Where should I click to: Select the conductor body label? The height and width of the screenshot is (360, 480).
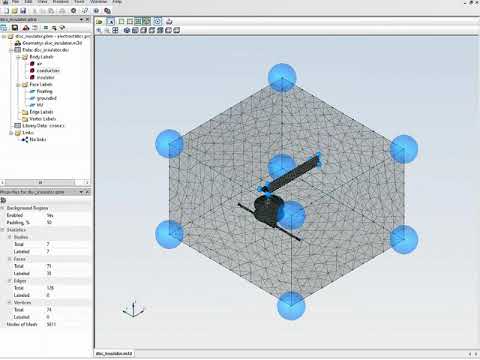48,71
